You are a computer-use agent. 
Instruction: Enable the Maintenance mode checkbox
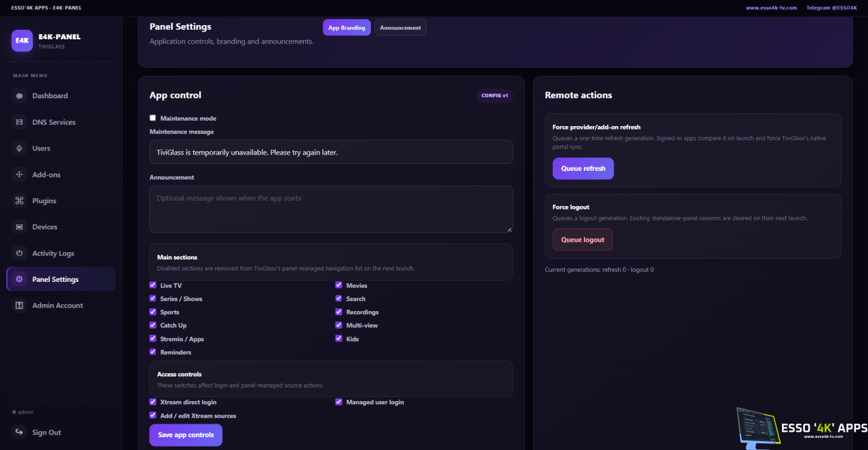[153, 118]
